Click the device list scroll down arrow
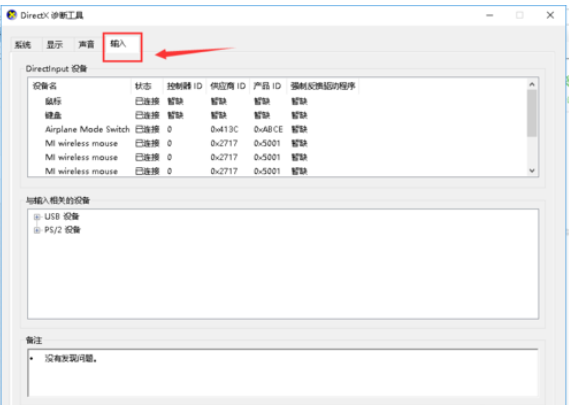This screenshot has width=569, height=405. (x=532, y=171)
